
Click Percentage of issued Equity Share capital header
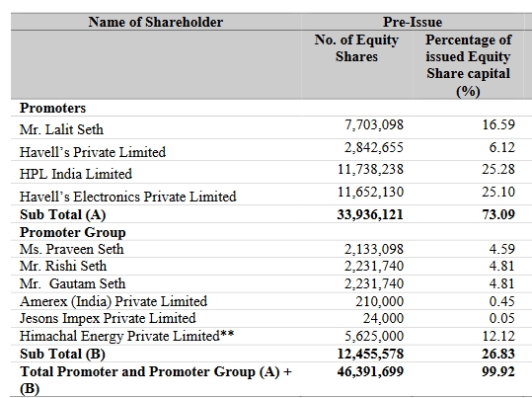coord(468,65)
